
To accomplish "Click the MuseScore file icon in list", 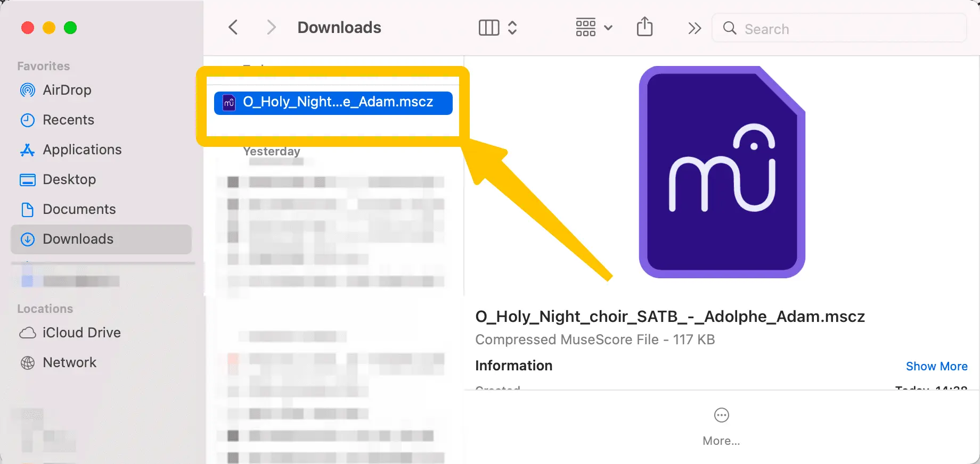I will click(229, 103).
